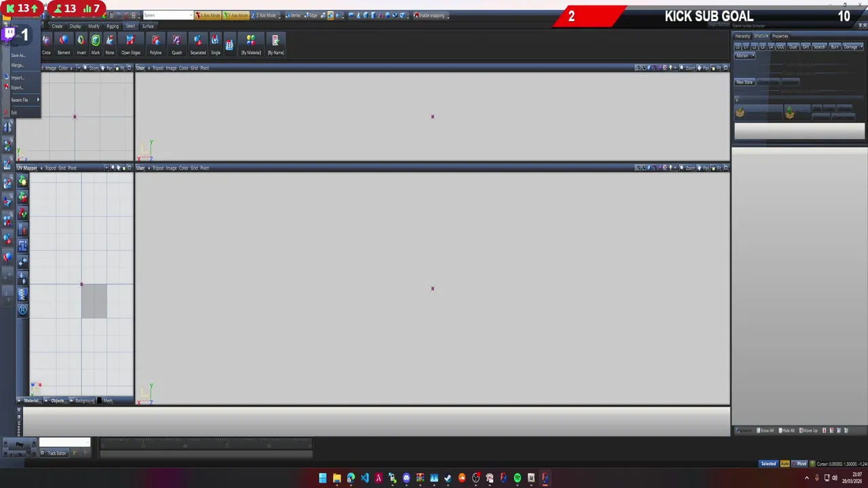
Task: Toggle the Pivot button in status bar
Action: point(801,464)
